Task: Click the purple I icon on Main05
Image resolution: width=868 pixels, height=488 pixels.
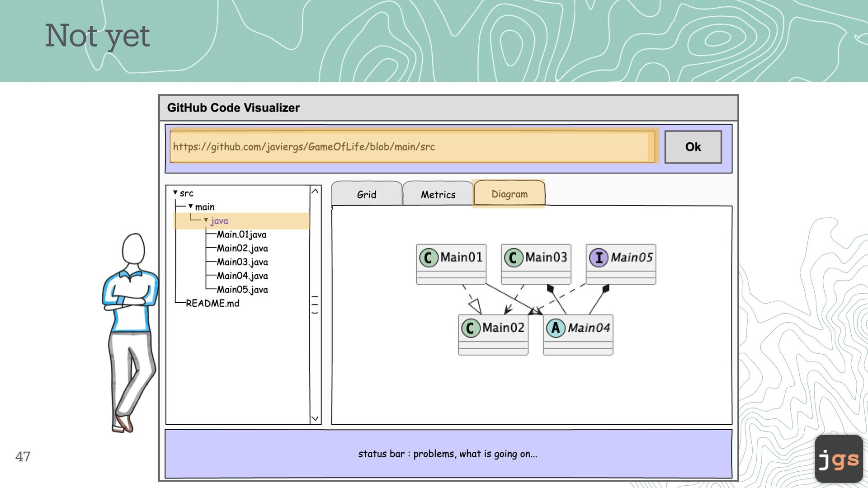Action: [598, 258]
